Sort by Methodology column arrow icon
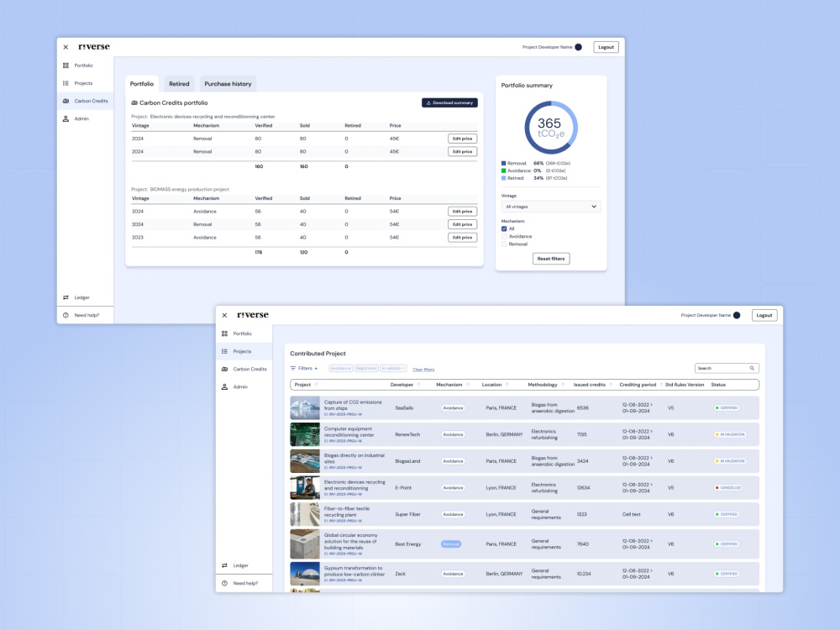Image resolution: width=840 pixels, height=630 pixels. 563,385
